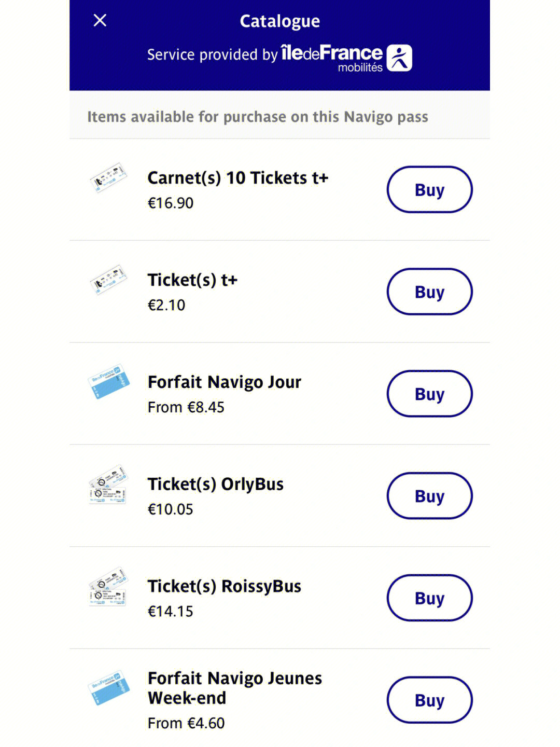Click the Catalogue header title
This screenshot has width=560, height=747.
(x=280, y=21)
